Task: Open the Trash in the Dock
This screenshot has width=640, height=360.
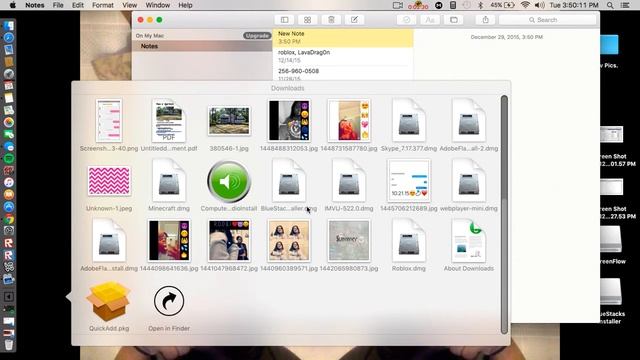Action: 9,345
